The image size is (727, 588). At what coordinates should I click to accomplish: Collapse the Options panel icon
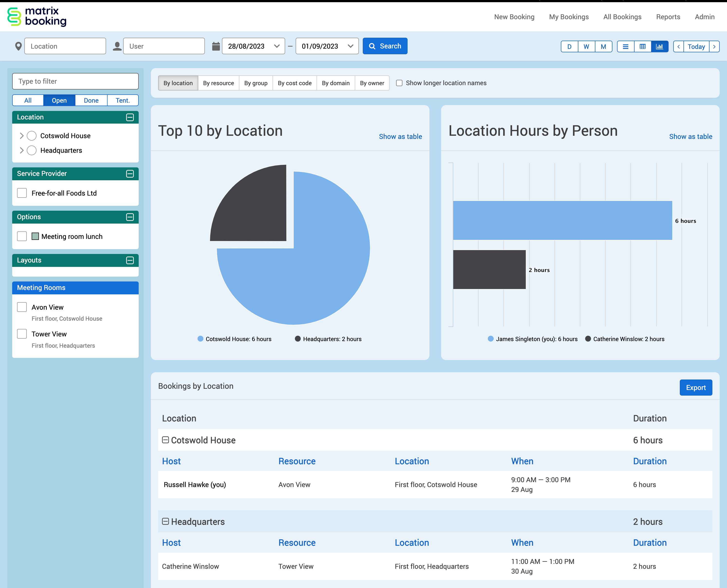pyautogui.click(x=130, y=217)
